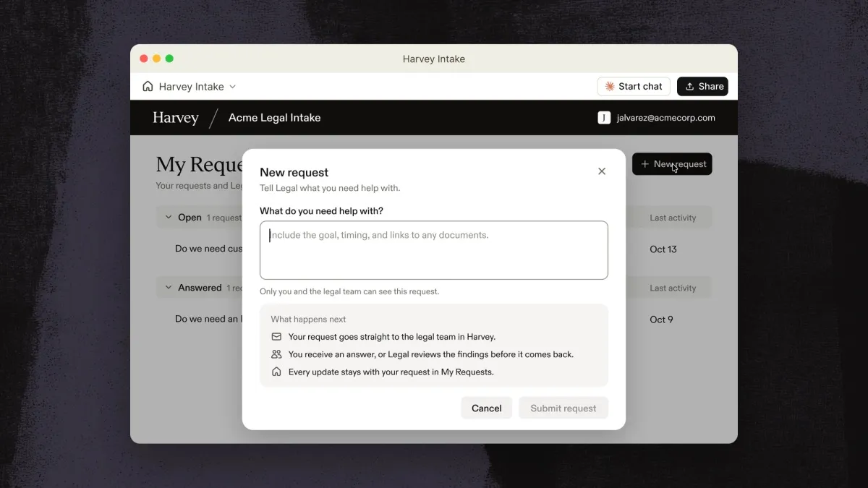
Task: Click Last activity header in the Open section
Action: [x=673, y=218]
